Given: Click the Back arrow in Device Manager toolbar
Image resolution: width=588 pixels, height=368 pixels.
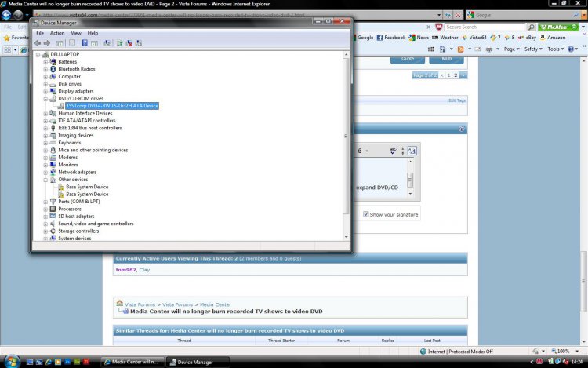Looking at the screenshot, I should (38, 43).
